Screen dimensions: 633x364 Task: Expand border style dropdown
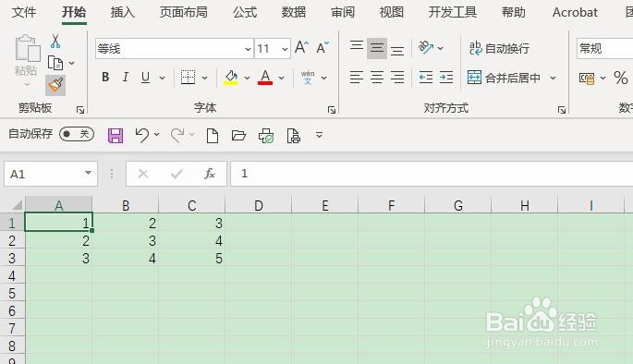[x=204, y=78]
